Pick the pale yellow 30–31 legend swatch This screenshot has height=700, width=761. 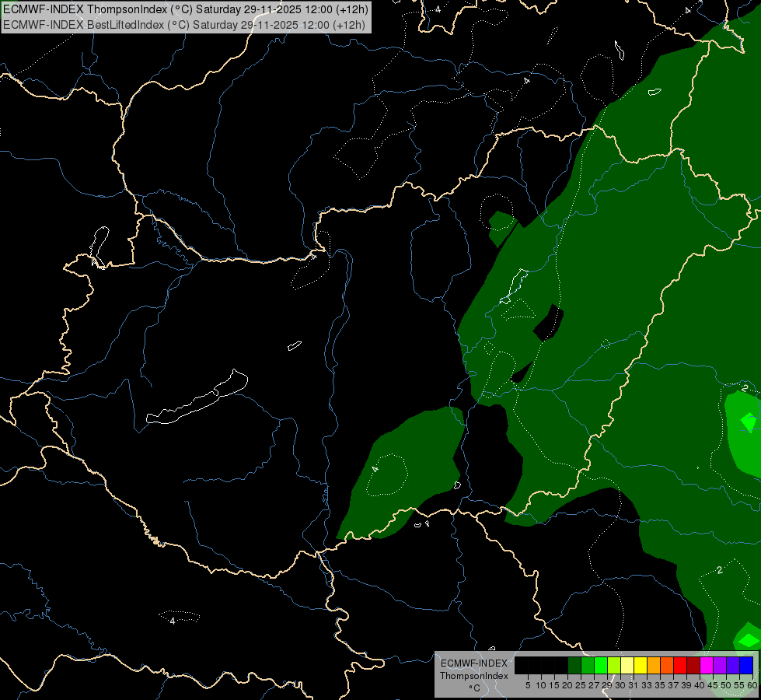point(627,665)
